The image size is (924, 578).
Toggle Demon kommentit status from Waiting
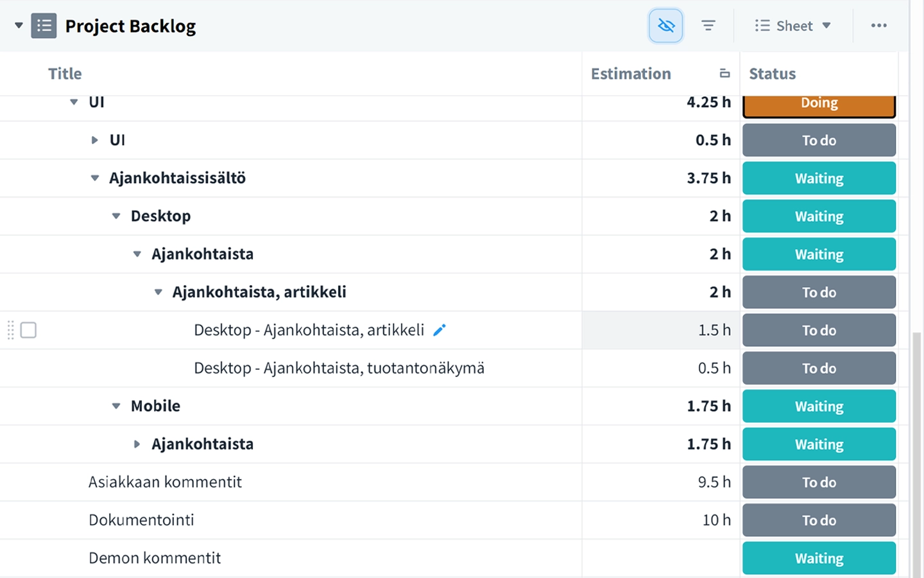[819, 558]
